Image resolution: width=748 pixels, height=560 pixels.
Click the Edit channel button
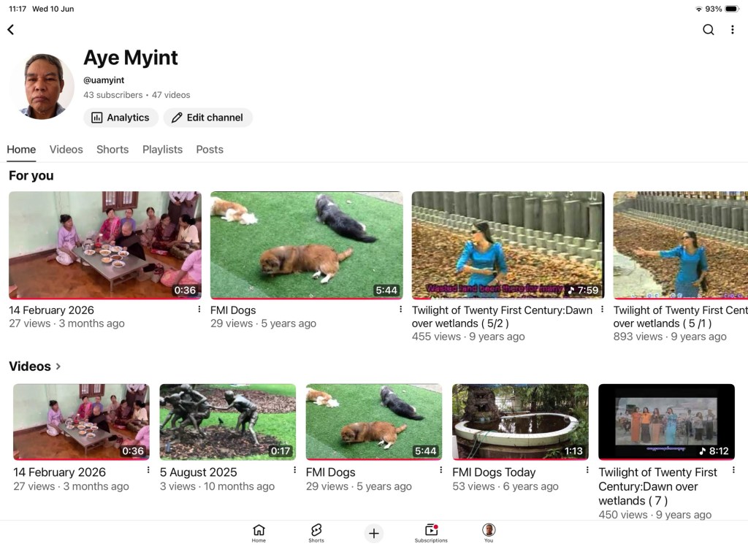click(x=207, y=118)
